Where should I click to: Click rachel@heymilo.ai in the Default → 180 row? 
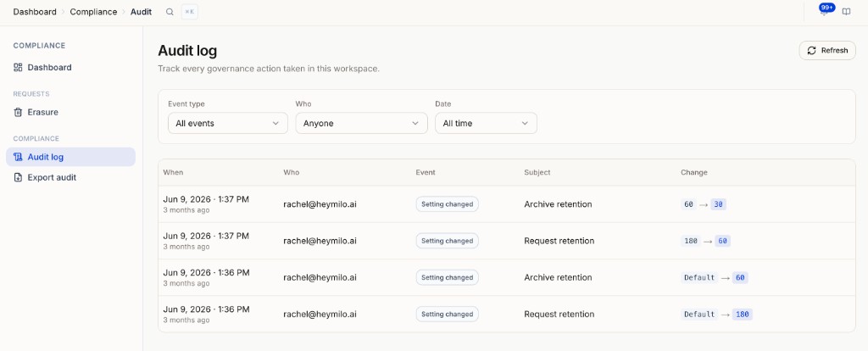[320, 314]
